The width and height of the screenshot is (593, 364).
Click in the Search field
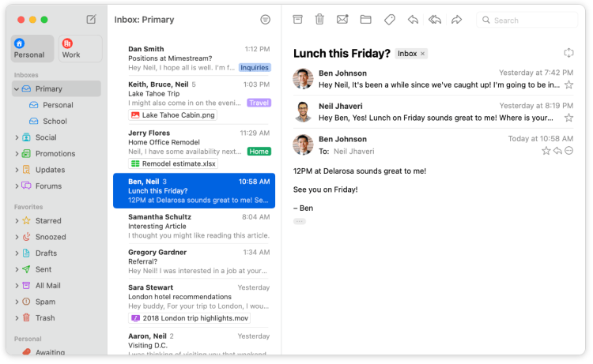coord(527,20)
